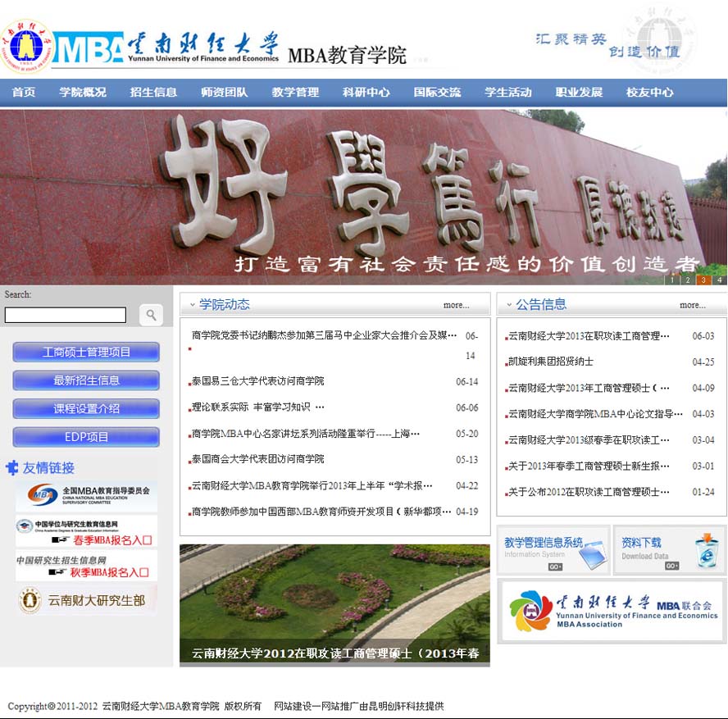Open 教学管理 navigation item
Screen dimensions: 728x719
click(x=295, y=92)
